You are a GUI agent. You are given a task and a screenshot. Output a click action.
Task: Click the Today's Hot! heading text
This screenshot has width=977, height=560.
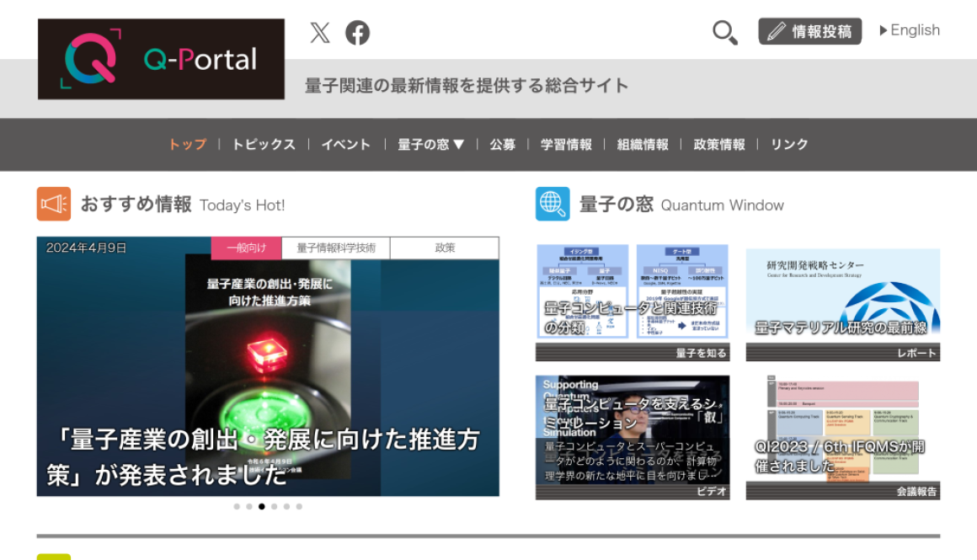pos(242,205)
